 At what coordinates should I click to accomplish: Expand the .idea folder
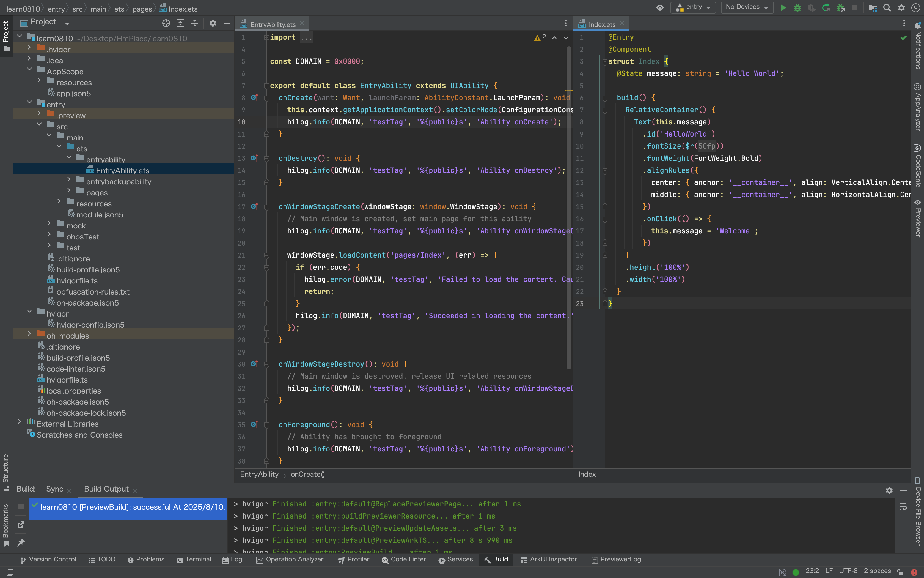coord(29,58)
